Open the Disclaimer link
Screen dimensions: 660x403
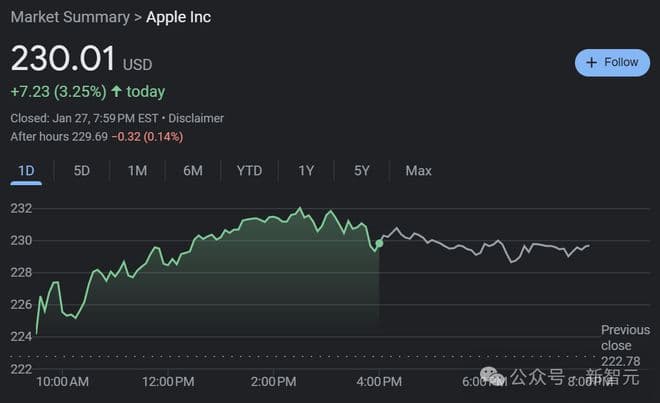196,118
